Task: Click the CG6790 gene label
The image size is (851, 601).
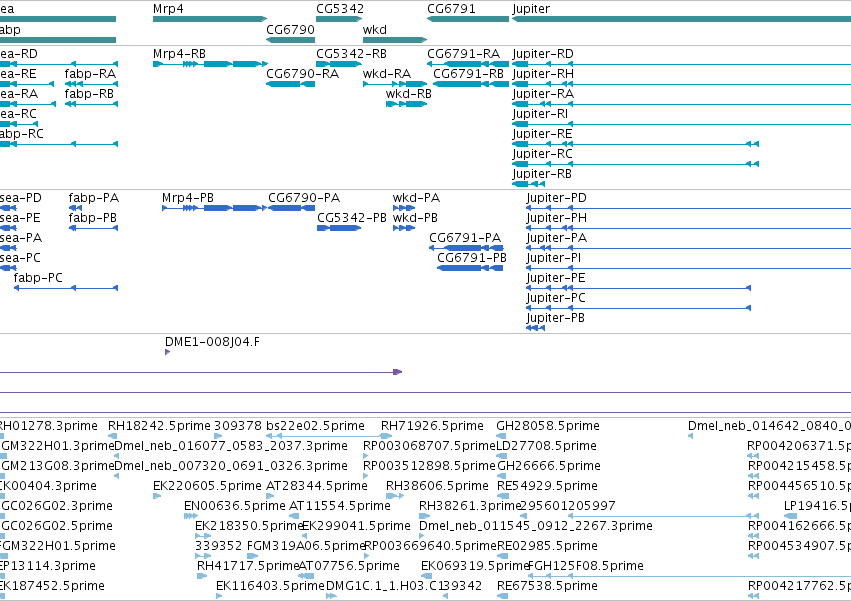Action: (290, 30)
